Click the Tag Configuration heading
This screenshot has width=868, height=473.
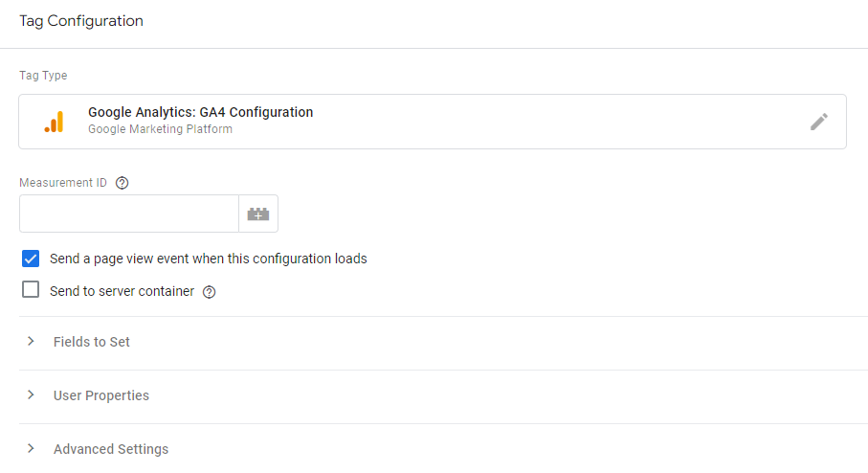click(x=81, y=21)
